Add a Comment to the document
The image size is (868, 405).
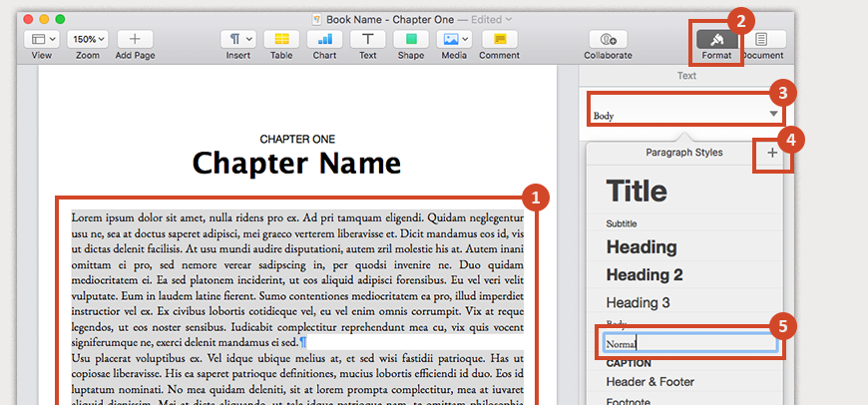coord(499,39)
